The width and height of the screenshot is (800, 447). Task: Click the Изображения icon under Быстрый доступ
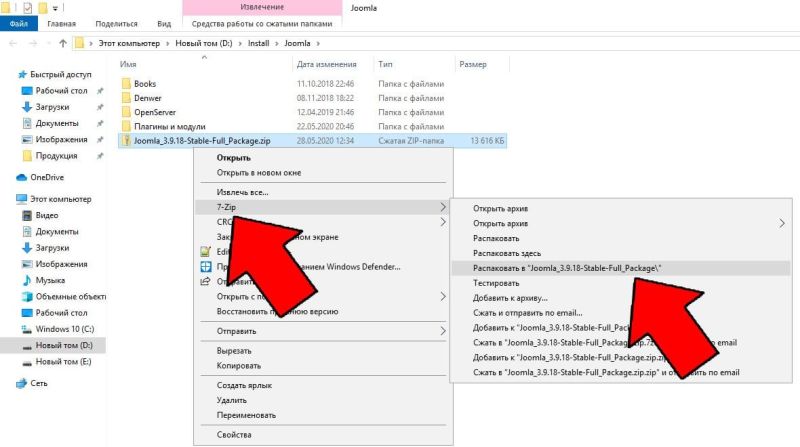[27, 139]
